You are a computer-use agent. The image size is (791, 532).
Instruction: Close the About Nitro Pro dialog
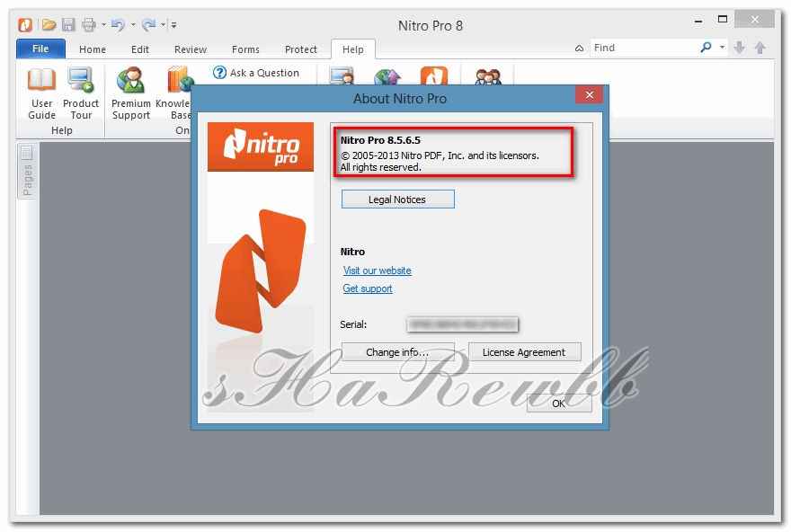click(590, 94)
